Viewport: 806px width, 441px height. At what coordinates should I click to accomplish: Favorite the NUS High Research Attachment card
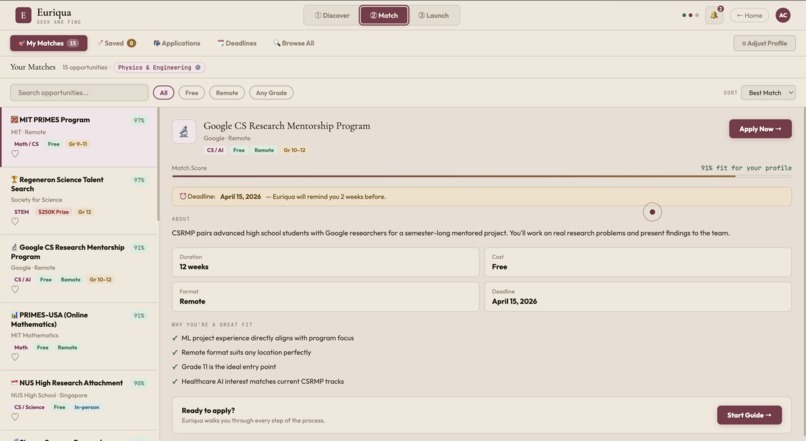coord(15,417)
